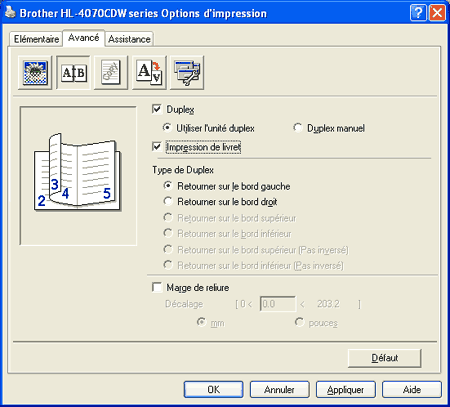Select the Duplex A|B settings icon
This screenshot has width=450, height=407.
coord(73,73)
